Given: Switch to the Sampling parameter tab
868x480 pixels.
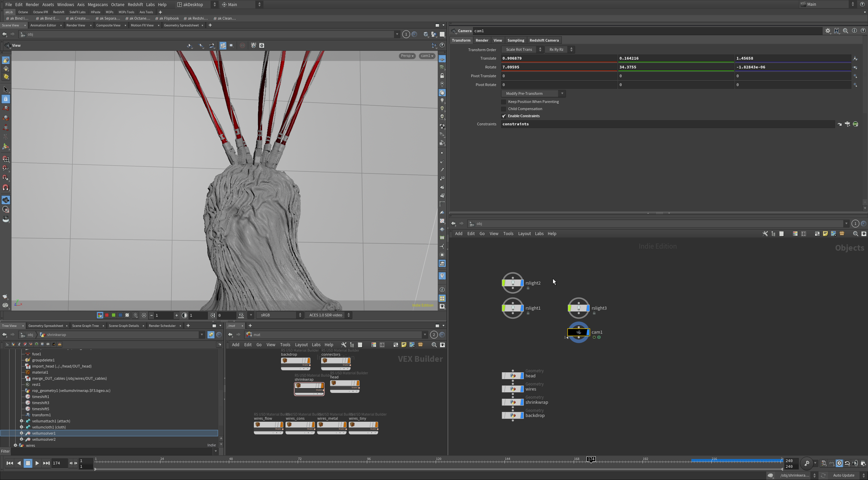Looking at the screenshot, I should [516, 40].
